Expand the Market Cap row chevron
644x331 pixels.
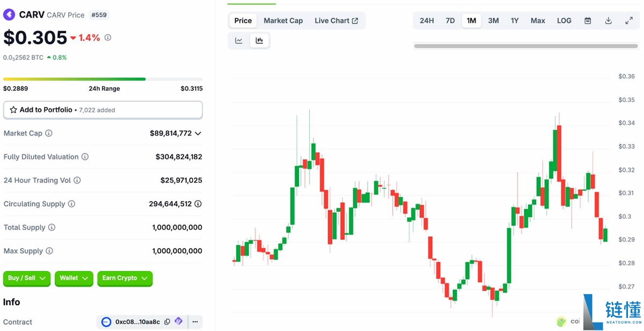(x=197, y=133)
